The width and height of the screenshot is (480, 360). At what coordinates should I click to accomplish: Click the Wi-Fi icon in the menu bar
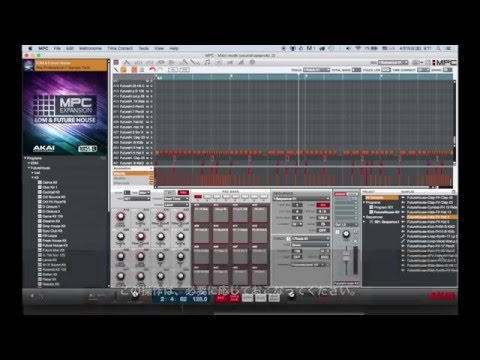(x=358, y=48)
